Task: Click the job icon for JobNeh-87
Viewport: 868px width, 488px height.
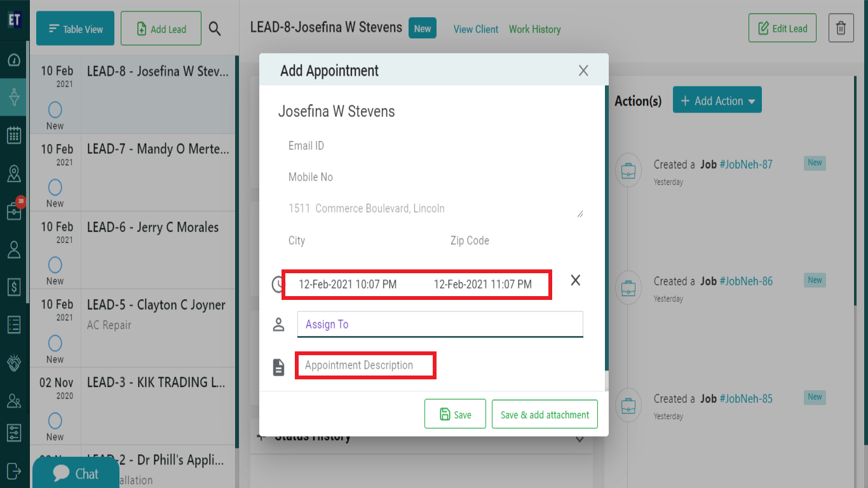Action: coord(628,170)
